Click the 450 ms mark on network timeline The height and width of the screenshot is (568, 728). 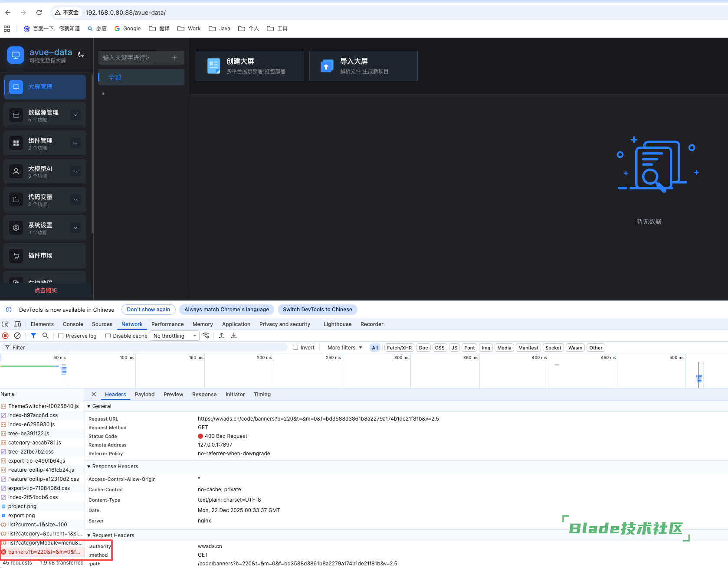tap(608, 358)
